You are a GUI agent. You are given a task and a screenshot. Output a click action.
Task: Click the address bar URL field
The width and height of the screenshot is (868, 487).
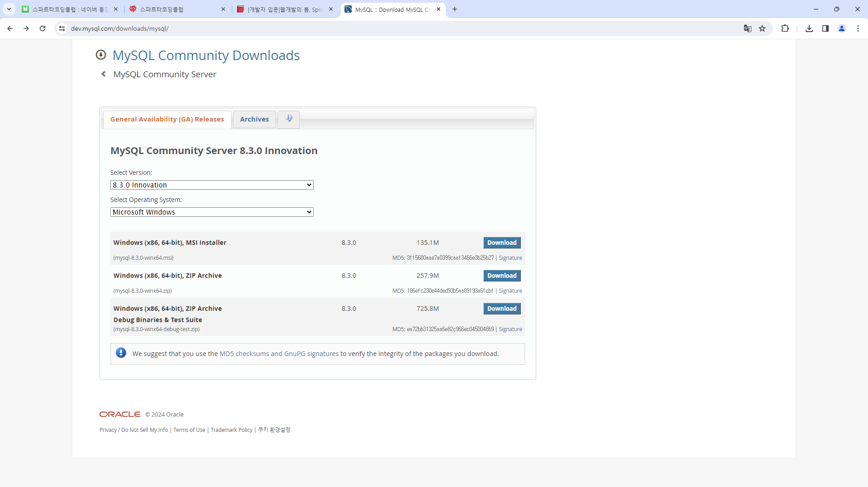pyautogui.click(x=402, y=28)
